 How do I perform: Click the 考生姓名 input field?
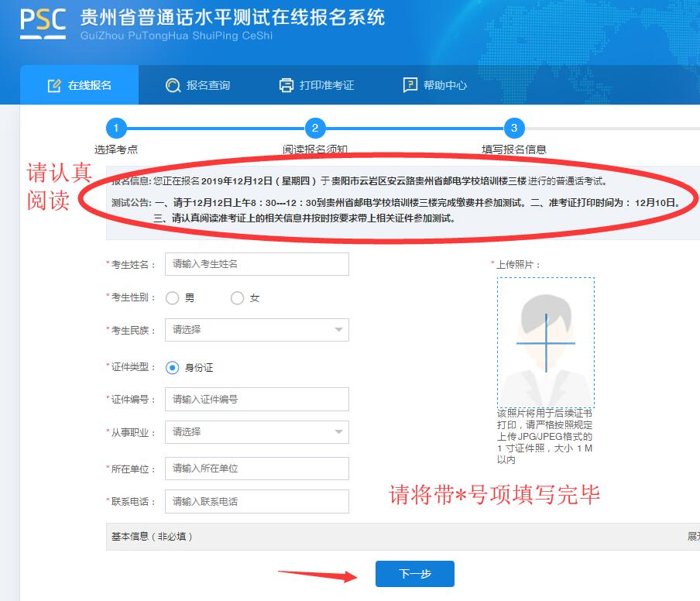pyautogui.click(x=256, y=264)
